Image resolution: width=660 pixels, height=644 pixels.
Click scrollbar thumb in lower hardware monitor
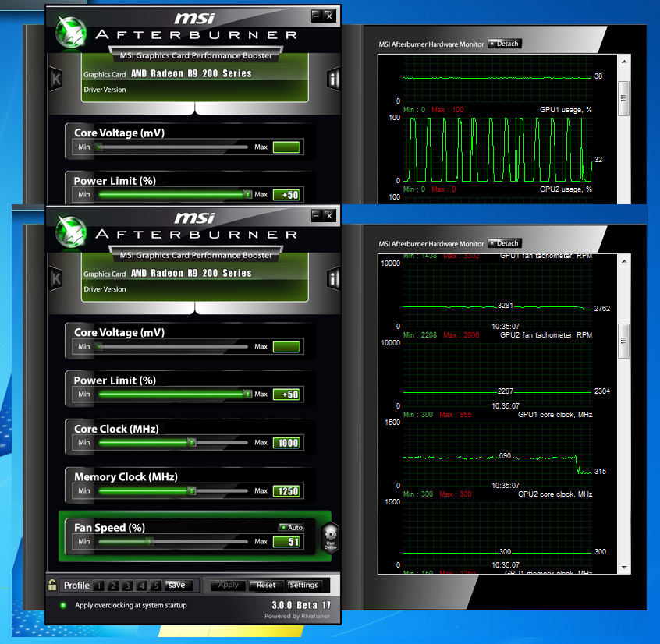coord(624,341)
